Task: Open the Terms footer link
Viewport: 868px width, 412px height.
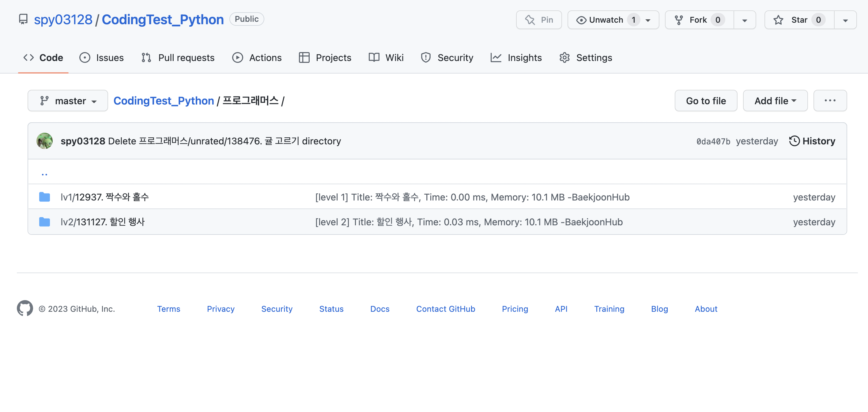Action: coord(168,309)
